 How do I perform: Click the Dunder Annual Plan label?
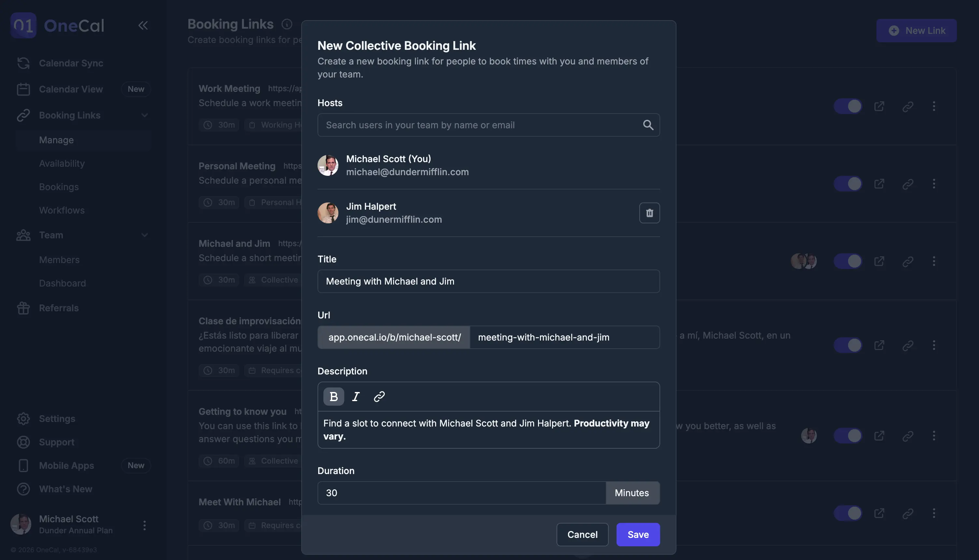point(76,531)
